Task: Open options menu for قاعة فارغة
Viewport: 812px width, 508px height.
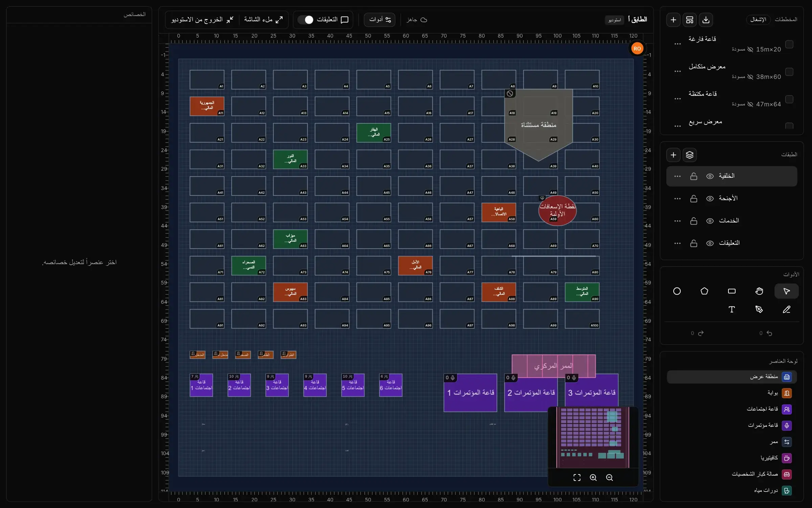Action: point(677,44)
